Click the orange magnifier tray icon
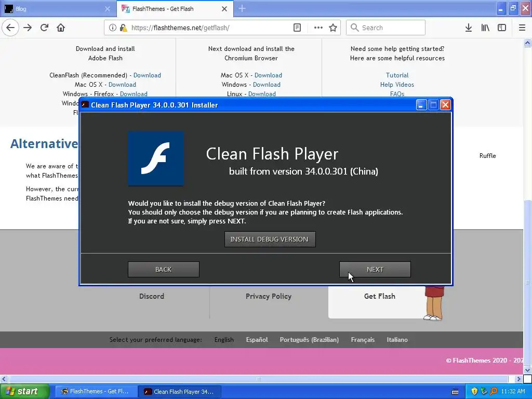Viewport: 532px width, 399px height. [x=494, y=391]
